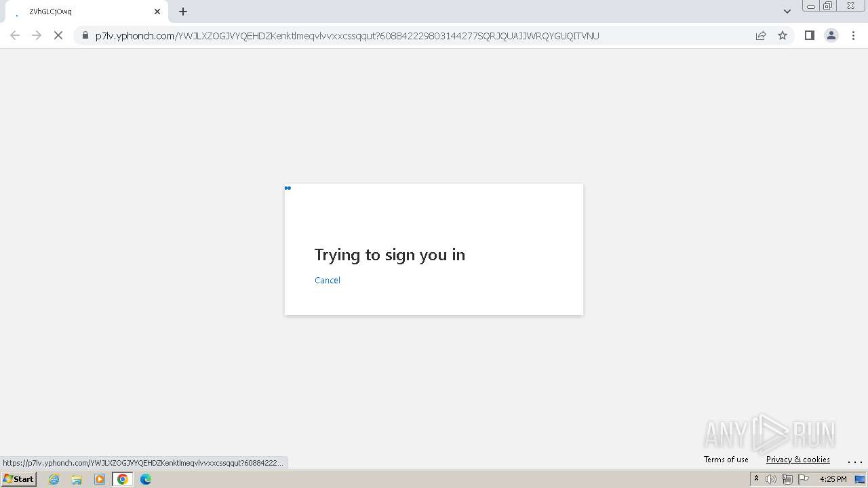Screen dimensions: 868x488
Task: Close the ZVhGLCjOwq tab
Action: (157, 12)
